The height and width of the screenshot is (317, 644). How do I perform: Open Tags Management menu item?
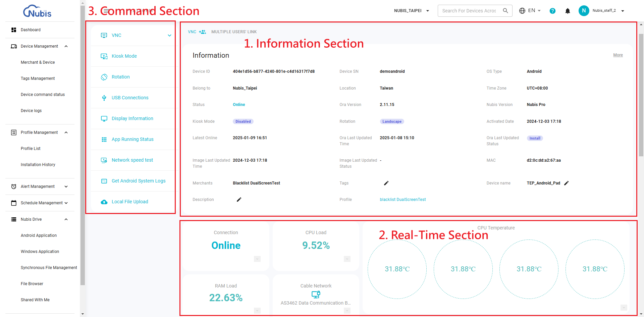coord(38,78)
